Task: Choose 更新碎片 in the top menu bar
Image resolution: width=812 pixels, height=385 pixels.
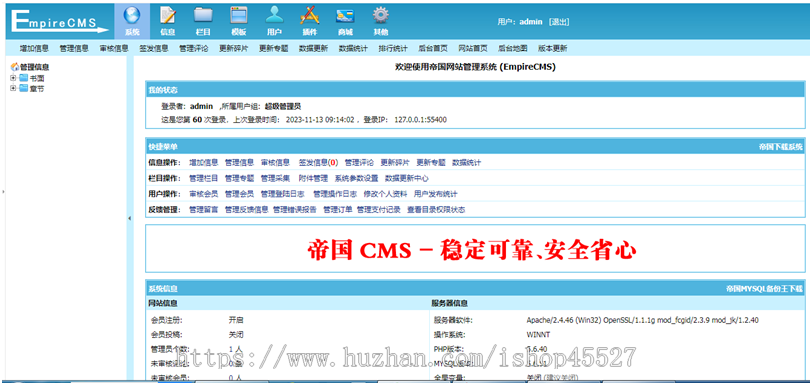Action: (x=234, y=49)
